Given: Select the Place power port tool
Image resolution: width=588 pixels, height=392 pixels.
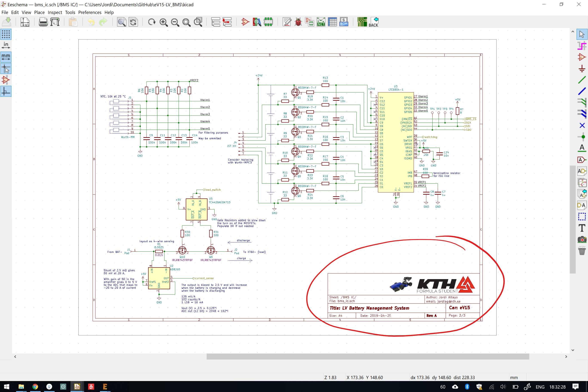Looking at the screenshot, I should [x=582, y=69].
